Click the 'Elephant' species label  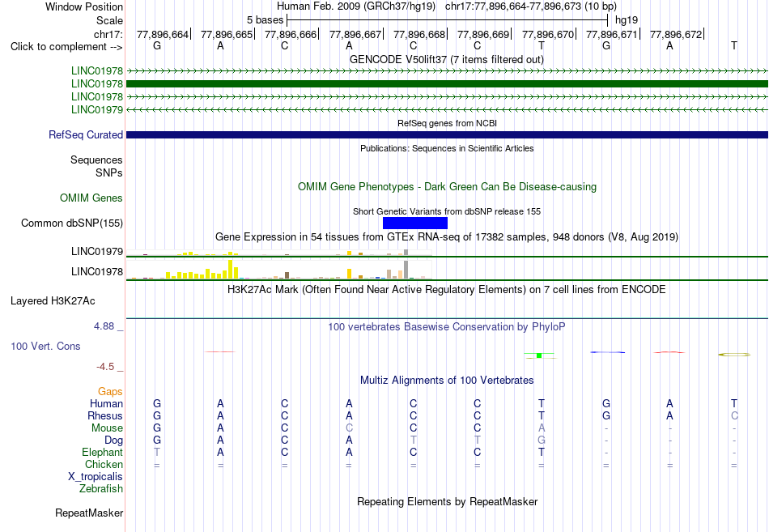(x=102, y=452)
